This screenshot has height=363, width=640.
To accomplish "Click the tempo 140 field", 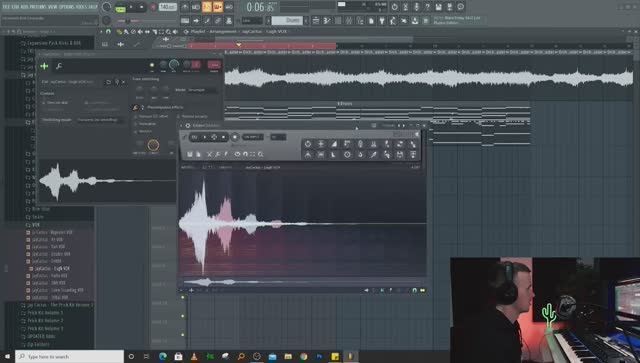I will [167, 7].
